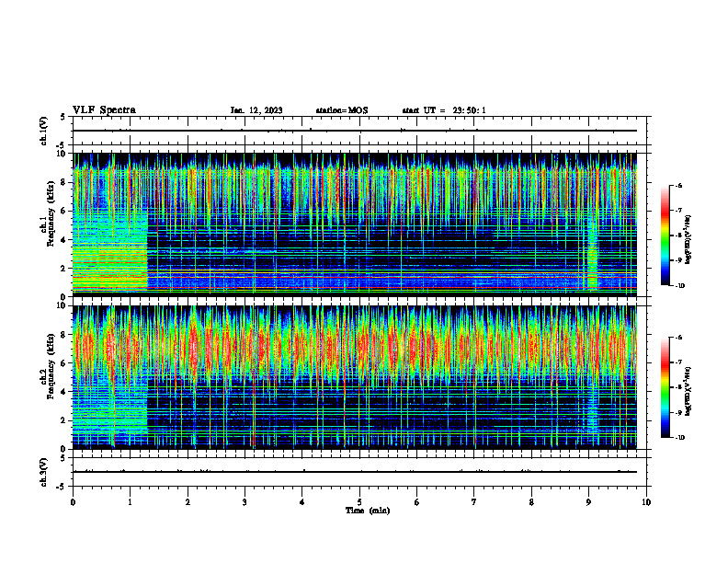This screenshot has height=563, width=728.
Task: Click the ch.2 color bar log(PSD) label
Action: [688, 391]
